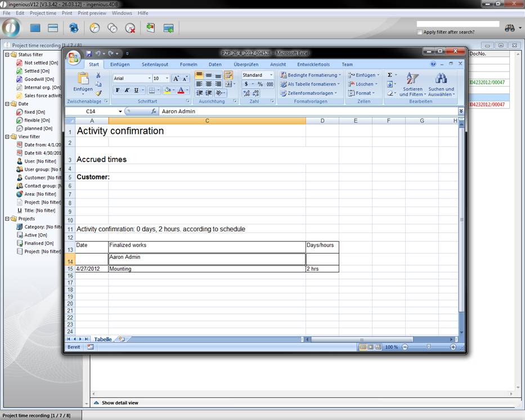Open Bedingte Formatierung button
The width and height of the screenshot is (525, 420).
tap(311, 75)
